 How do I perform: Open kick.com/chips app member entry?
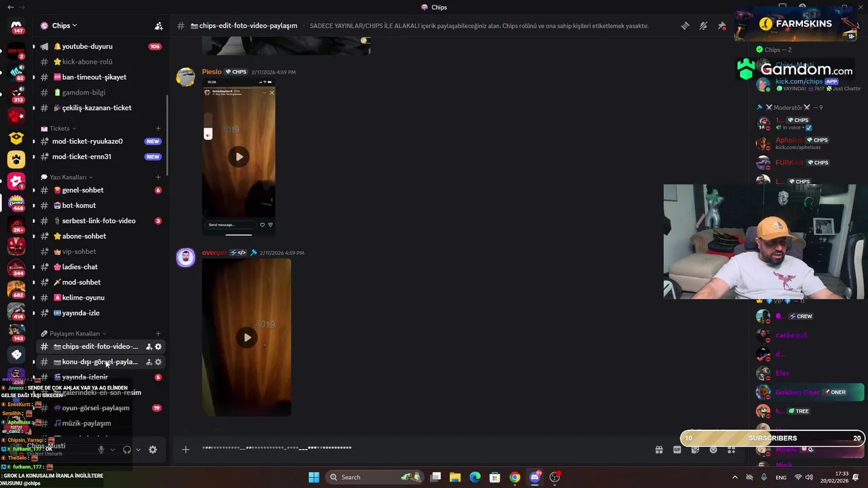807,85
